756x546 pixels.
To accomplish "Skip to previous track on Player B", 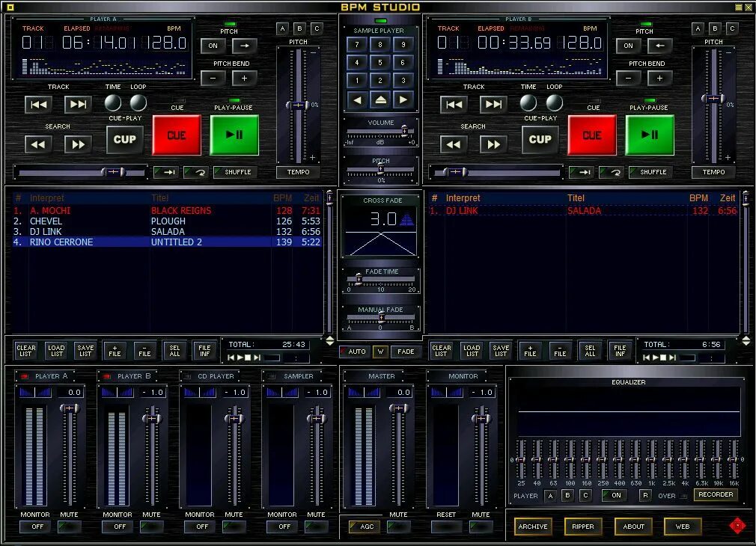I will pos(454,105).
